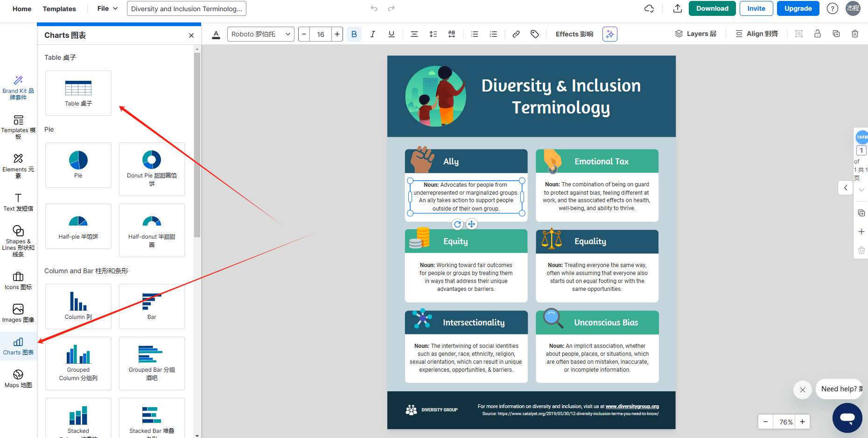Open line spacing options
The height and width of the screenshot is (438, 868).
pyautogui.click(x=433, y=34)
